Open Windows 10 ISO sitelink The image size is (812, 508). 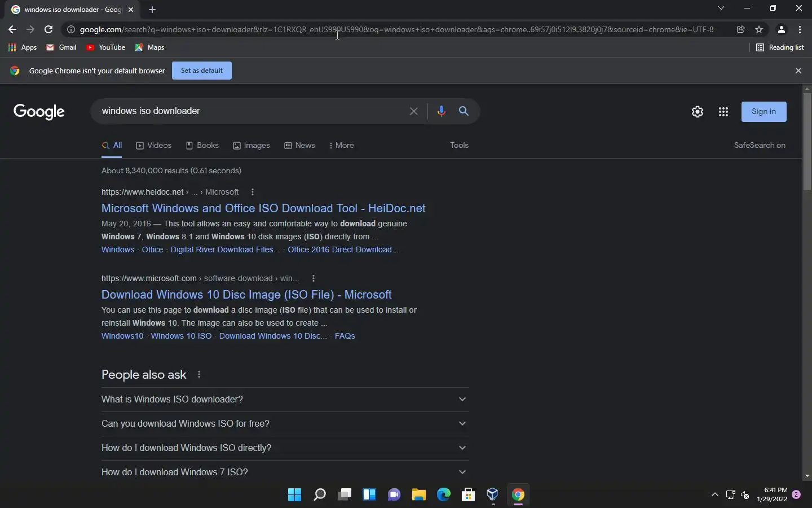pos(181,336)
